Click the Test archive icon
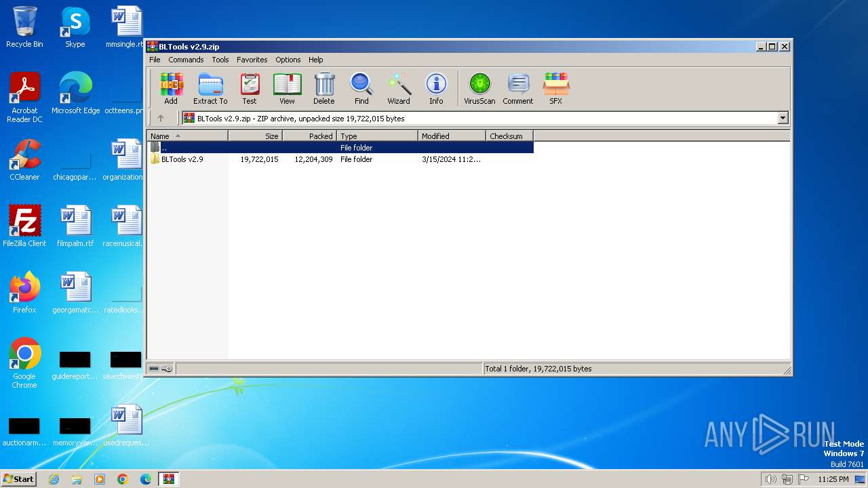868x488 pixels. coord(250,89)
